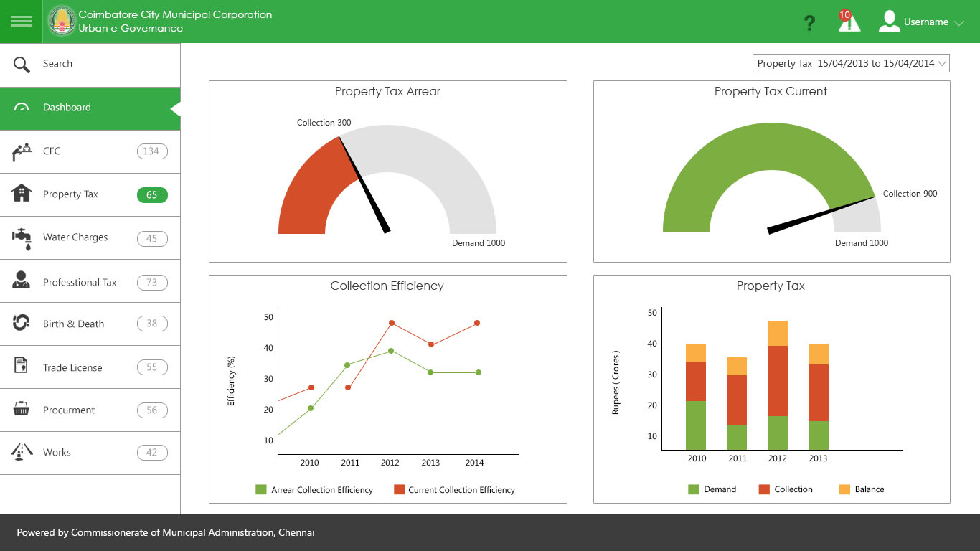
Task: Click the Birth & Death icon
Action: point(22,324)
